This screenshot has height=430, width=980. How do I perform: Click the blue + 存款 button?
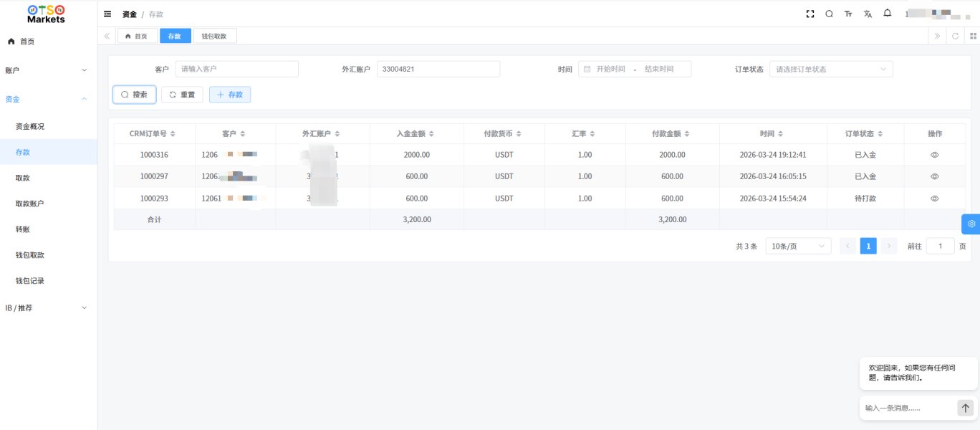point(229,95)
